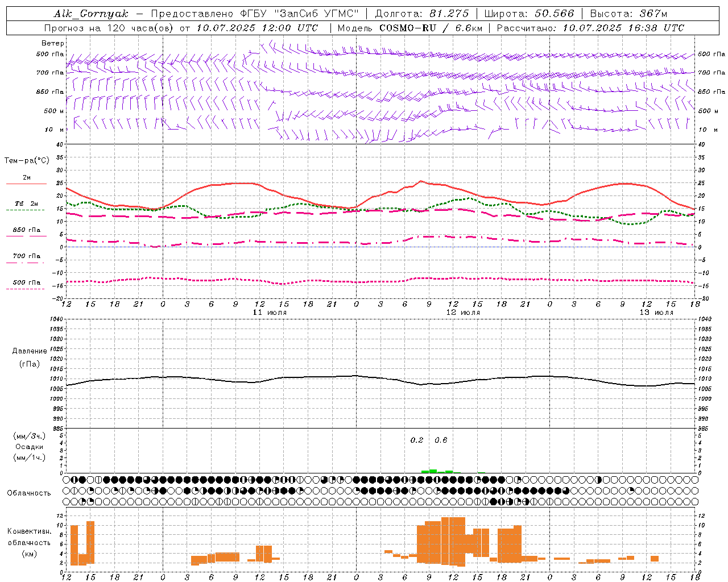Click the '(мм/3ч.)' precipitation unit label
The image size is (728, 582).
[30, 436]
